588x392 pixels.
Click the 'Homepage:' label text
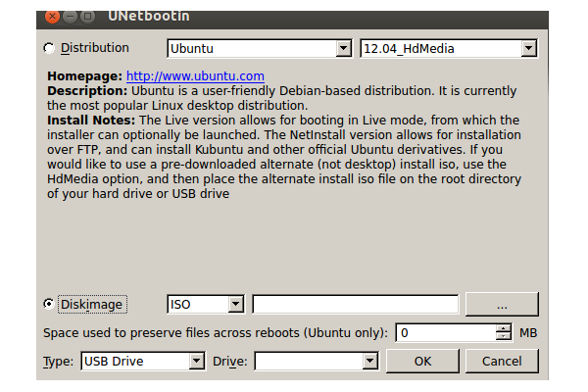pos(84,76)
